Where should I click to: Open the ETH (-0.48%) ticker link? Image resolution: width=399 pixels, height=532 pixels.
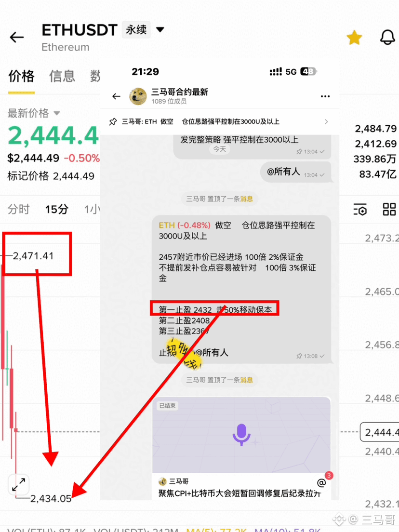(x=185, y=226)
